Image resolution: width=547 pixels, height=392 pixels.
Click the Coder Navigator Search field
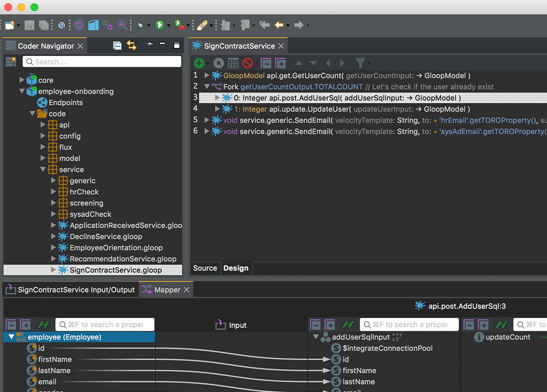coord(102,62)
